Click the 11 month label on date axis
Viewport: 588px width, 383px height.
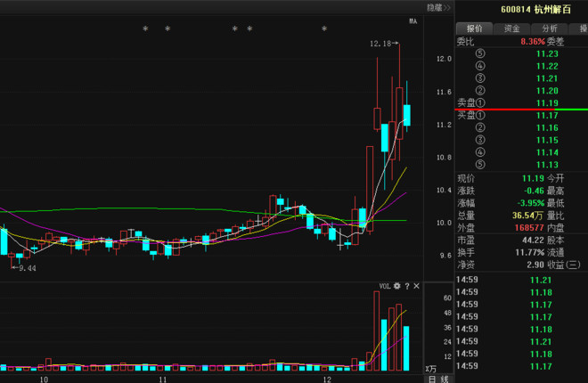coord(163,379)
